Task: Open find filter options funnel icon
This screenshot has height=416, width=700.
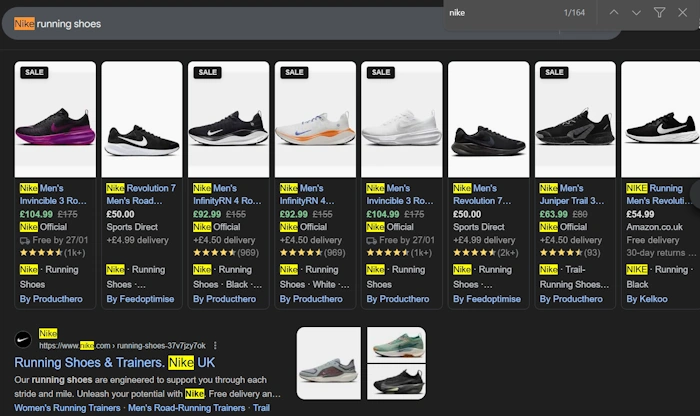Action: click(x=659, y=12)
